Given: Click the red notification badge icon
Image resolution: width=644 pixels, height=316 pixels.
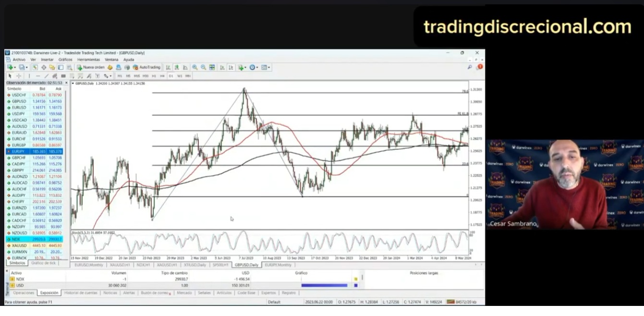Looking at the screenshot, I should tap(479, 67).
